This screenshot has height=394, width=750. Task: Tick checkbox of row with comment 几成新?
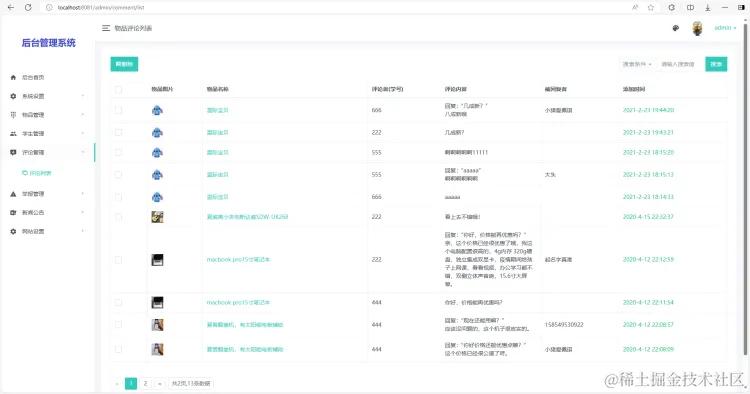118,132
